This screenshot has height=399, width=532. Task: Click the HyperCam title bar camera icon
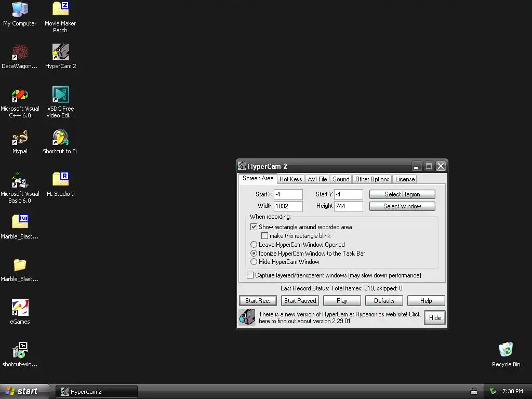pyautogui.click(x=242, y=166)
